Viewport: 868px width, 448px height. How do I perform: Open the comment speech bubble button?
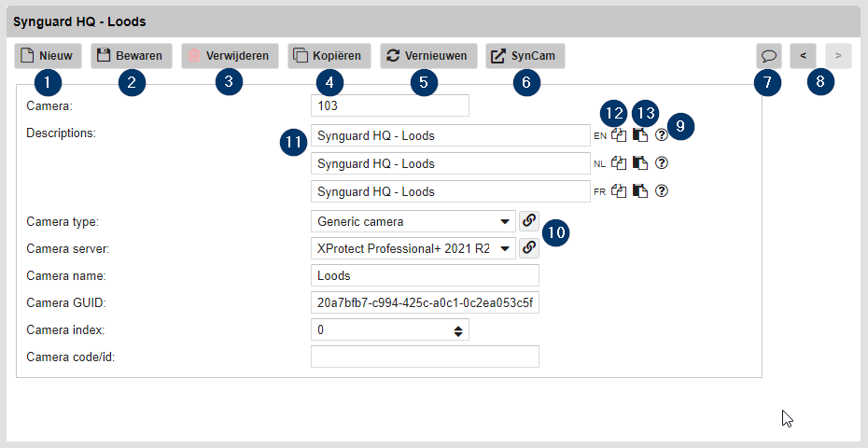[769, 56]
